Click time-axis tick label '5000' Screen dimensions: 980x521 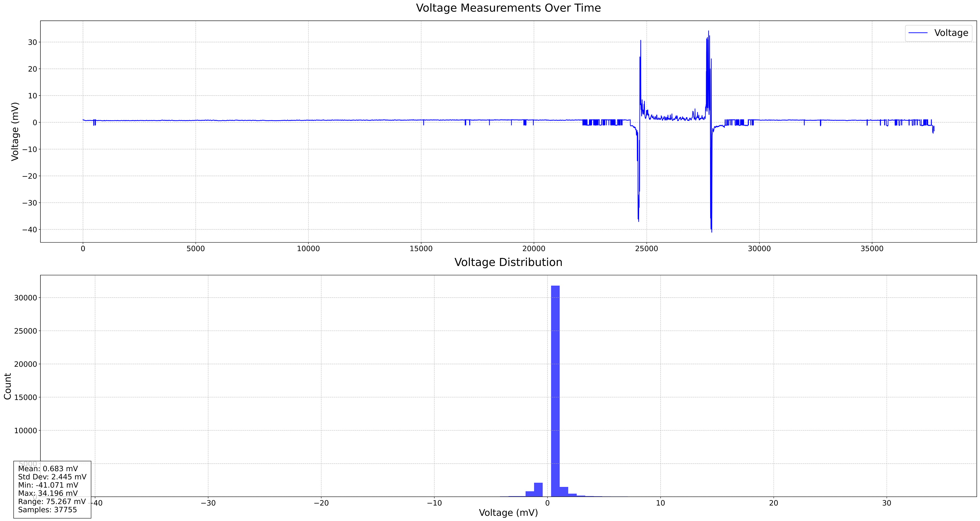coord(196,249)
